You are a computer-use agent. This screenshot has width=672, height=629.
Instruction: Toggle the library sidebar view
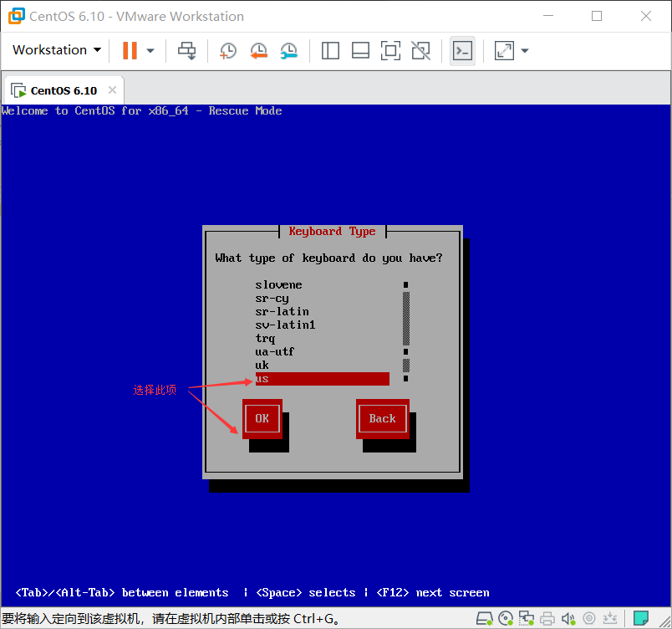pos(330,50)
